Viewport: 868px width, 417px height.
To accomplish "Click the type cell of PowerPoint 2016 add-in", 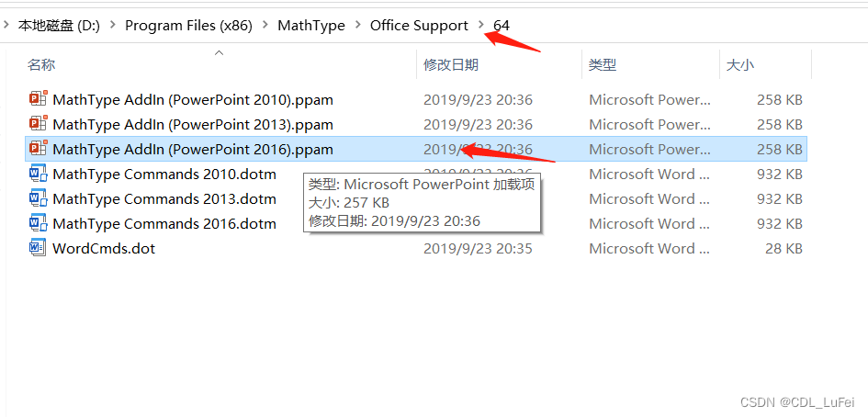I will click(x=650, y=150).
